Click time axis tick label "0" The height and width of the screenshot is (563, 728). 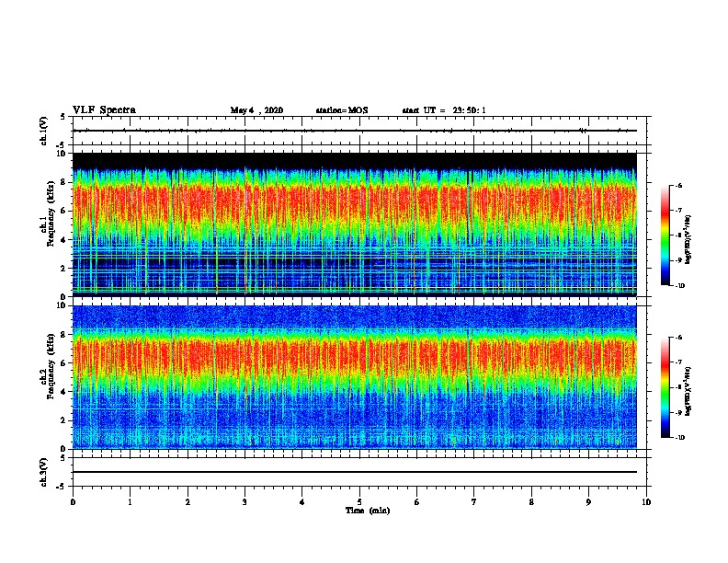pos(73,502)
